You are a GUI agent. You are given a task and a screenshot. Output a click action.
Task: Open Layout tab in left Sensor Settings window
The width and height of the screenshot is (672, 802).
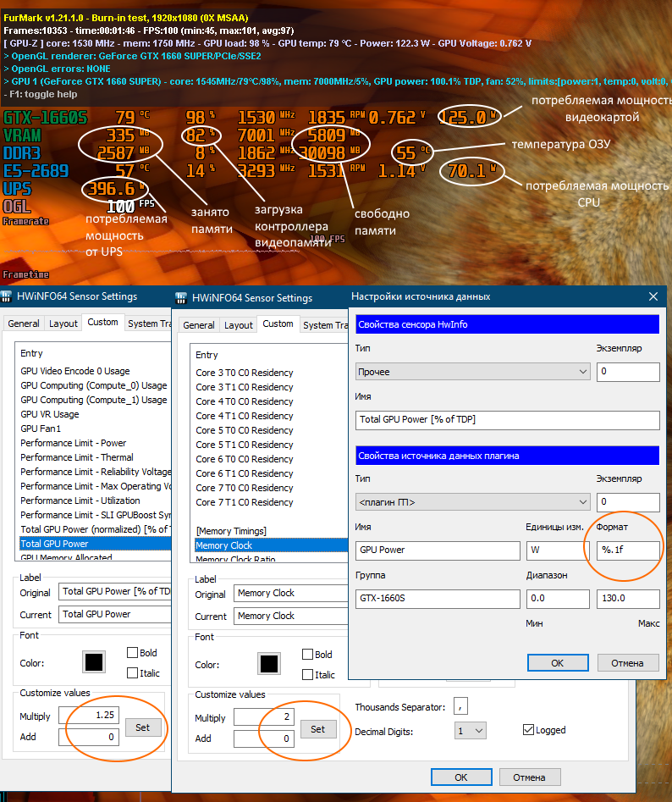coord(63,324)
